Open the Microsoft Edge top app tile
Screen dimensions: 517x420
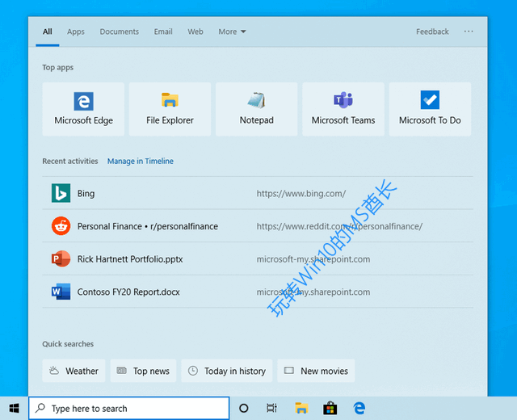83,109
